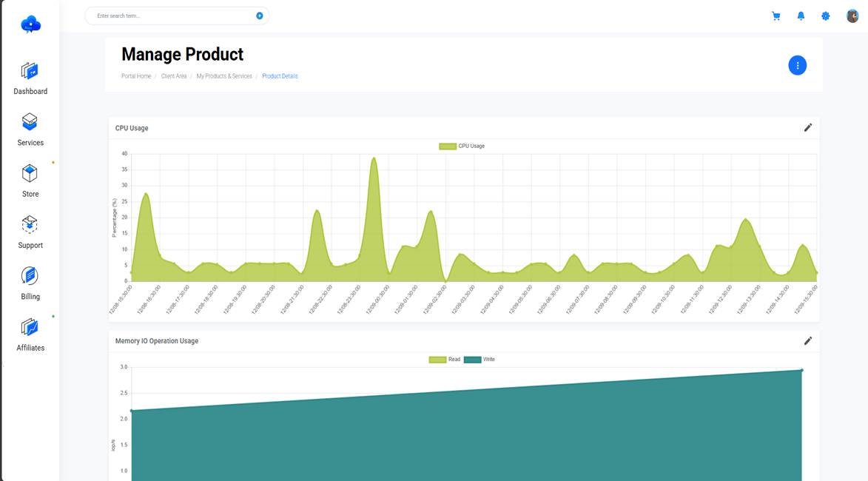This screenshot has width=868, height=481.
Task: Check notifications via the bell icon
Action: [801, 16]
